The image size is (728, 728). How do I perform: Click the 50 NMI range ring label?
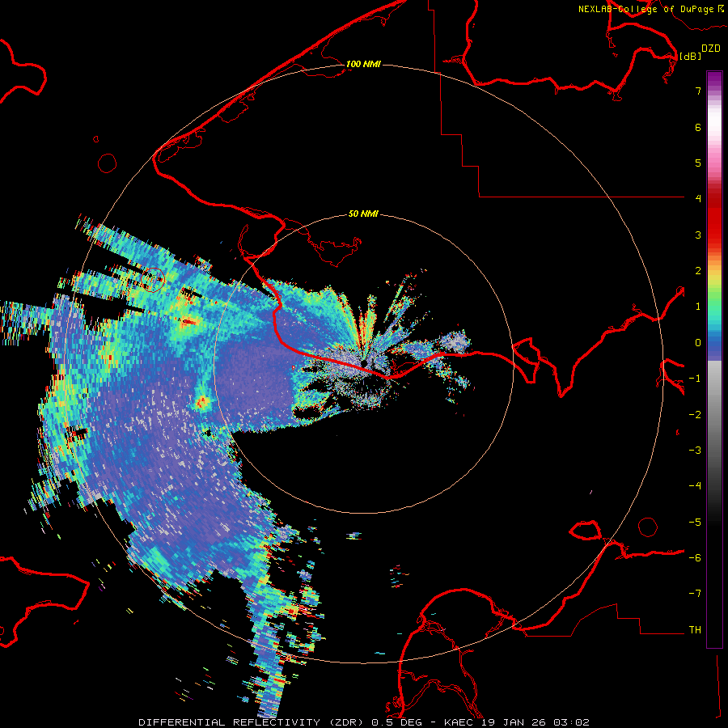(x=363, y=214)
